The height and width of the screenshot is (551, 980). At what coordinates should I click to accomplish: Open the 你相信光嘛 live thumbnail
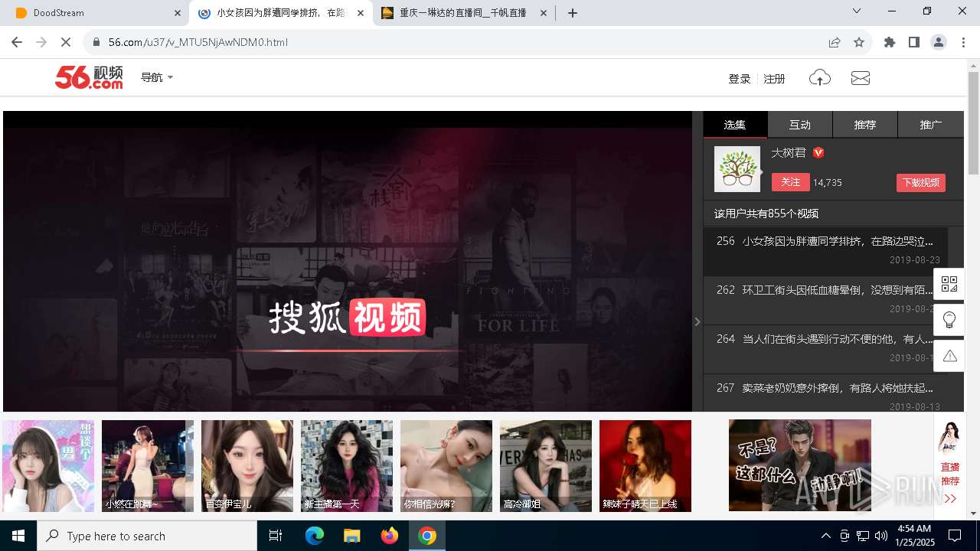pos(446,465)
